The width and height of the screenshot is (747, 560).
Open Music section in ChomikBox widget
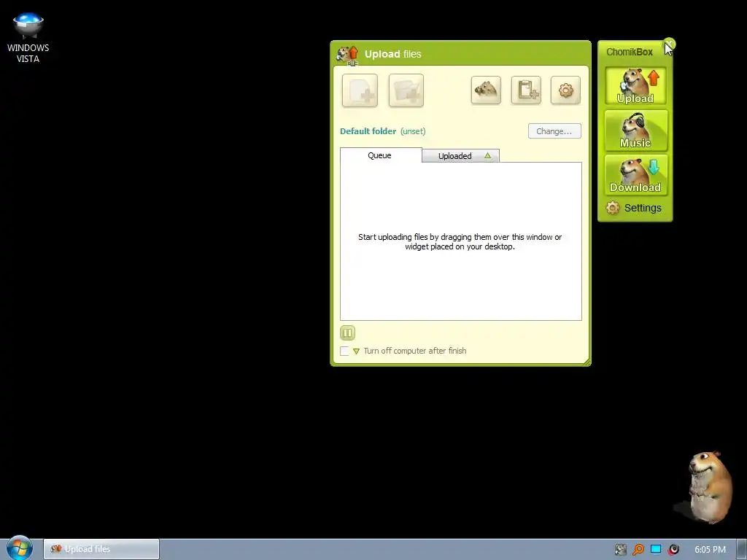pos(635,130)
